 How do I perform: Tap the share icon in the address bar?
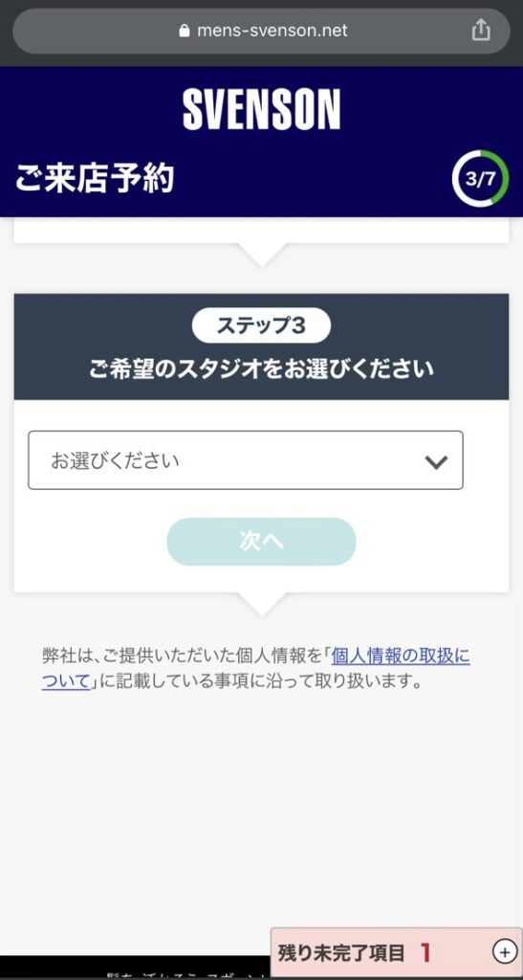coord(481,30)
